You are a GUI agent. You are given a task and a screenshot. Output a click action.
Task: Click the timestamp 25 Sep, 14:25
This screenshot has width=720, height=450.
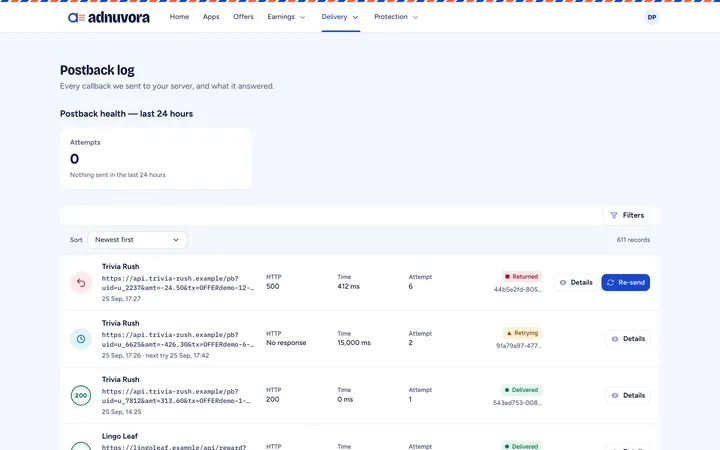point(122,412)
